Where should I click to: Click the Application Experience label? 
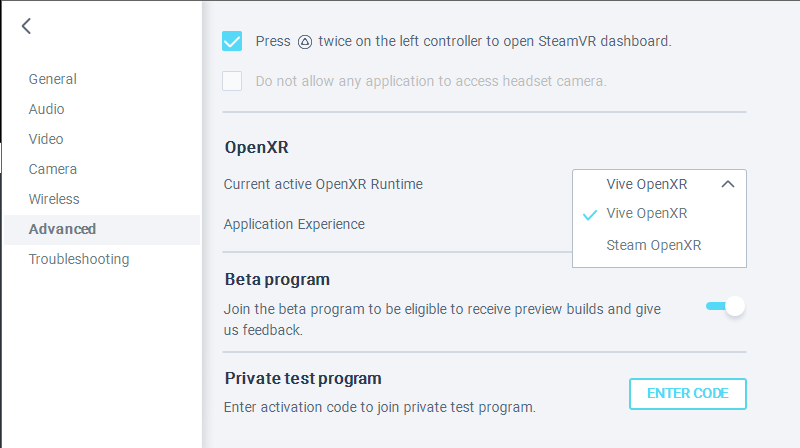point(294,224)
